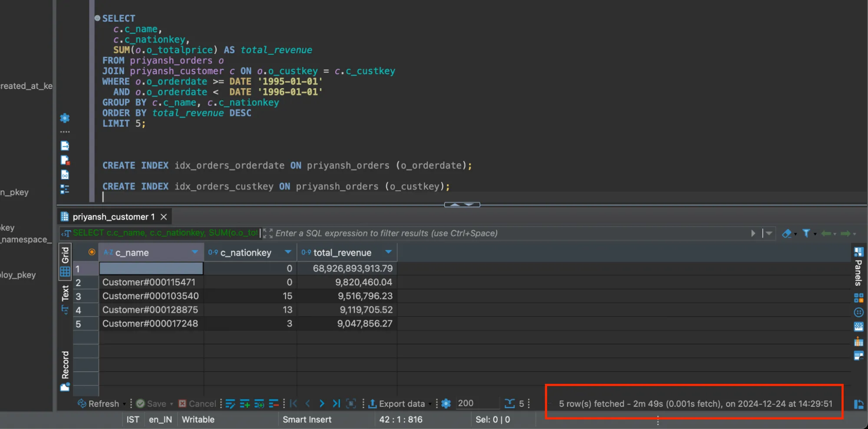Click the delete row icon
This screenshot has width=868, height=429.
coord(274,404)
